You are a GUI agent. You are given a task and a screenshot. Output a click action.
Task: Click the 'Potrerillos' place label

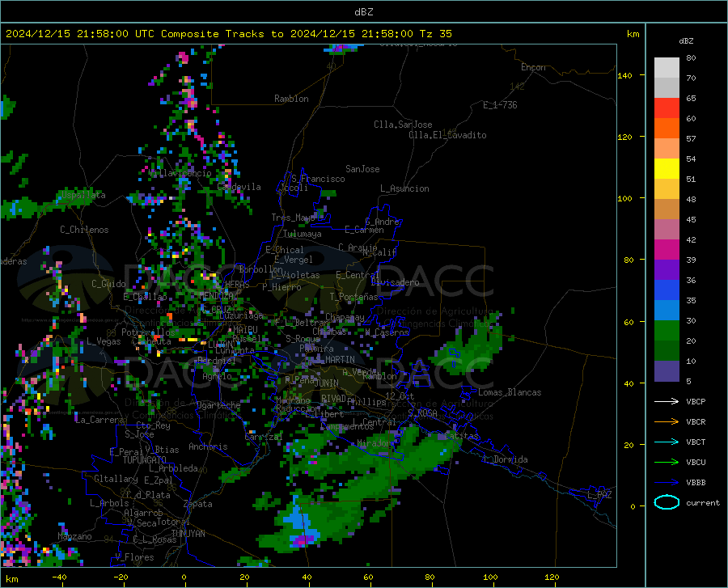pos(148,332)
